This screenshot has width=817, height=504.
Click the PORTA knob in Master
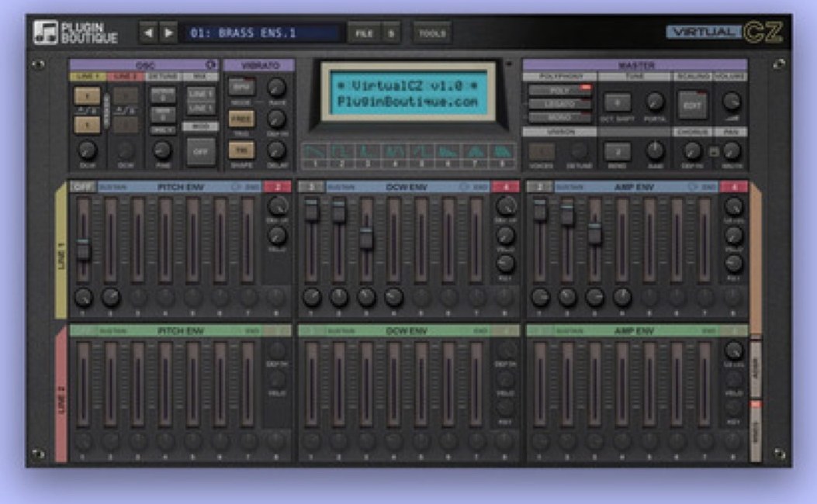click(654, 102)
